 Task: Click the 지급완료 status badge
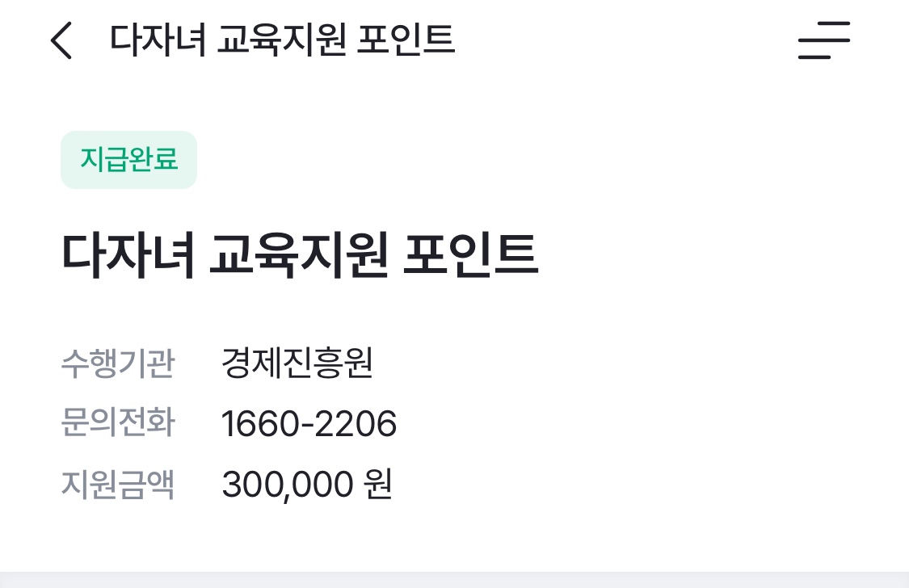(x=128, y=159)
